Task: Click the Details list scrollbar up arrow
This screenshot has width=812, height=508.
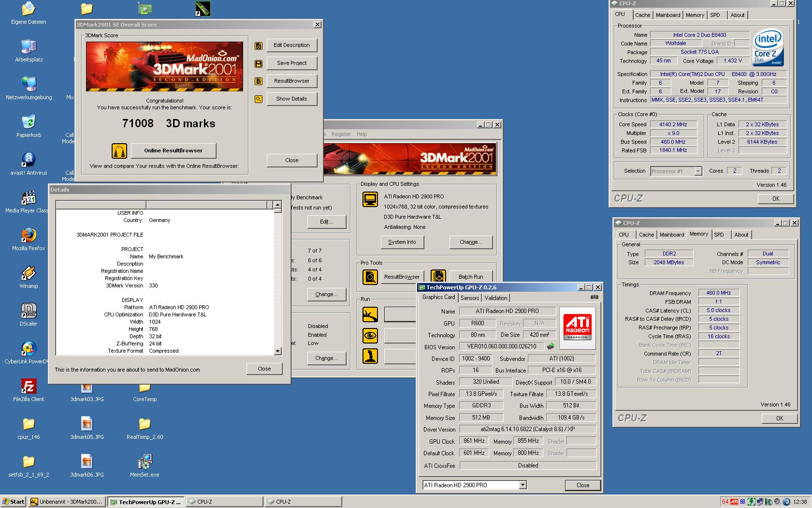Action: [277, 205]
